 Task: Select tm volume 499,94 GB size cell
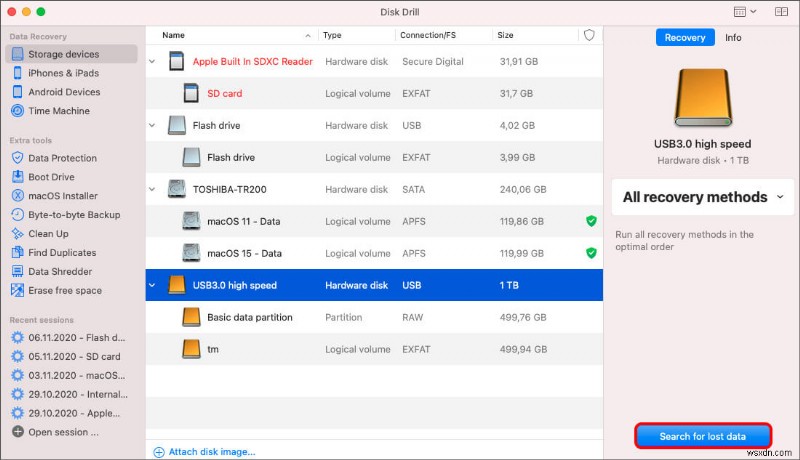coord(523,349)
